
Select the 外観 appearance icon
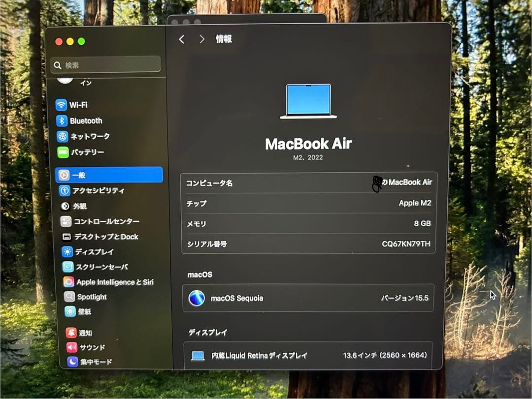tap(66, 206)
